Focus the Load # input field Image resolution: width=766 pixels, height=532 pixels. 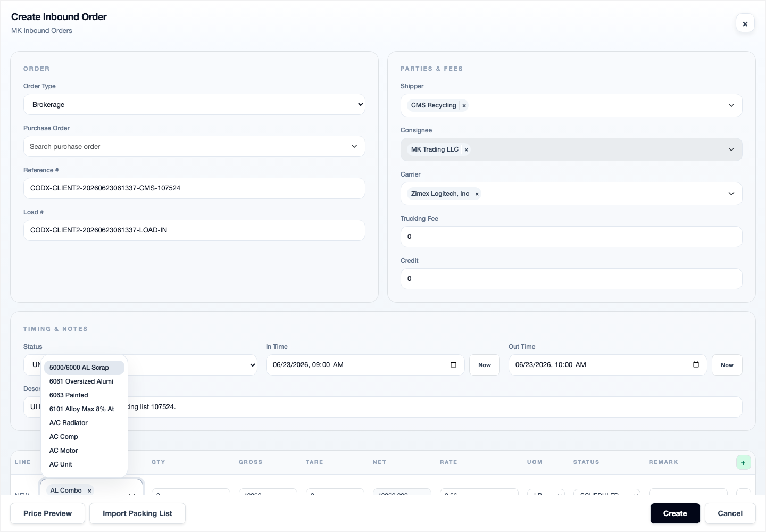click(x=194, y=230)
